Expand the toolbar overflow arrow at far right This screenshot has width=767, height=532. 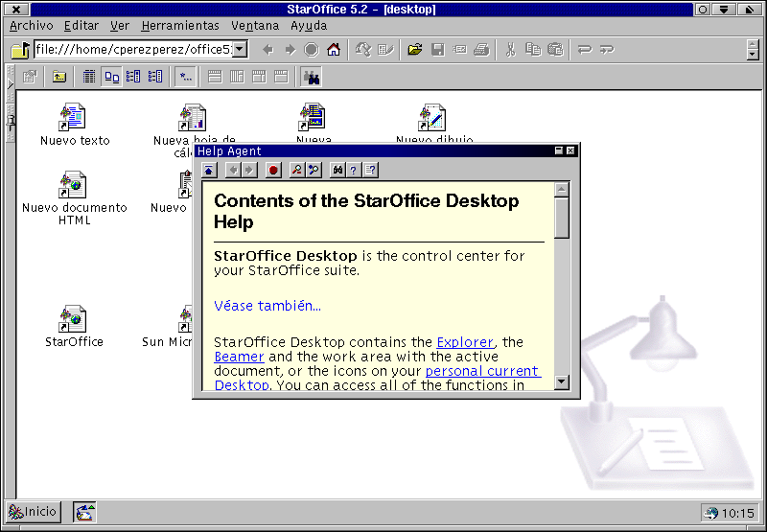753,50
